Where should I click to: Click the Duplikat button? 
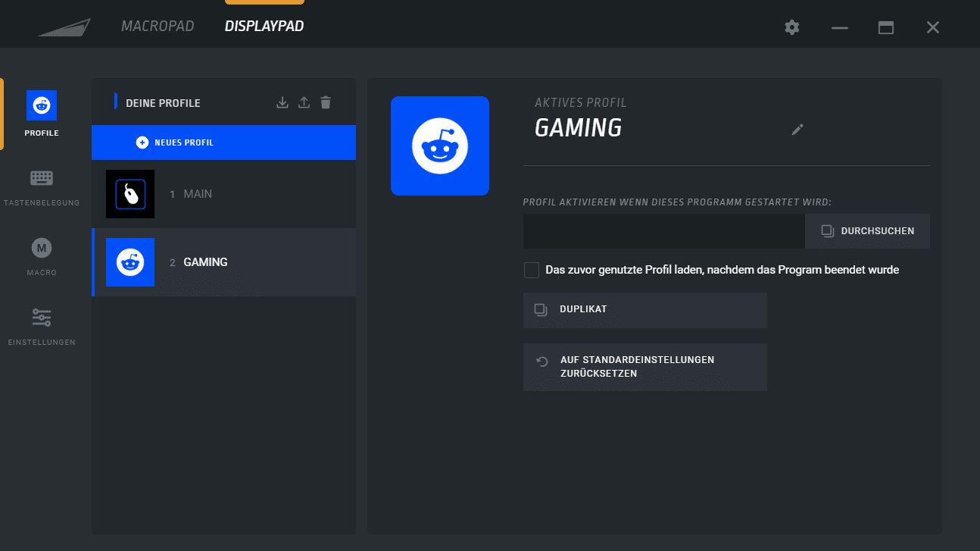(644, 310)
